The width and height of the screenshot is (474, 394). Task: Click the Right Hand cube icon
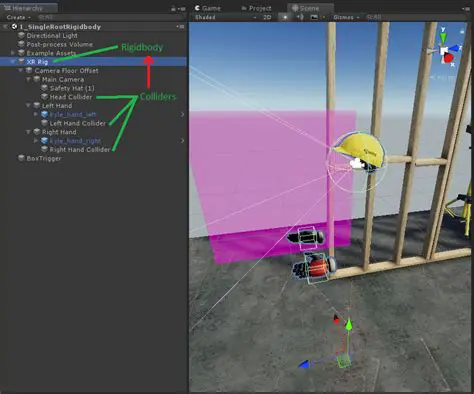37,132
